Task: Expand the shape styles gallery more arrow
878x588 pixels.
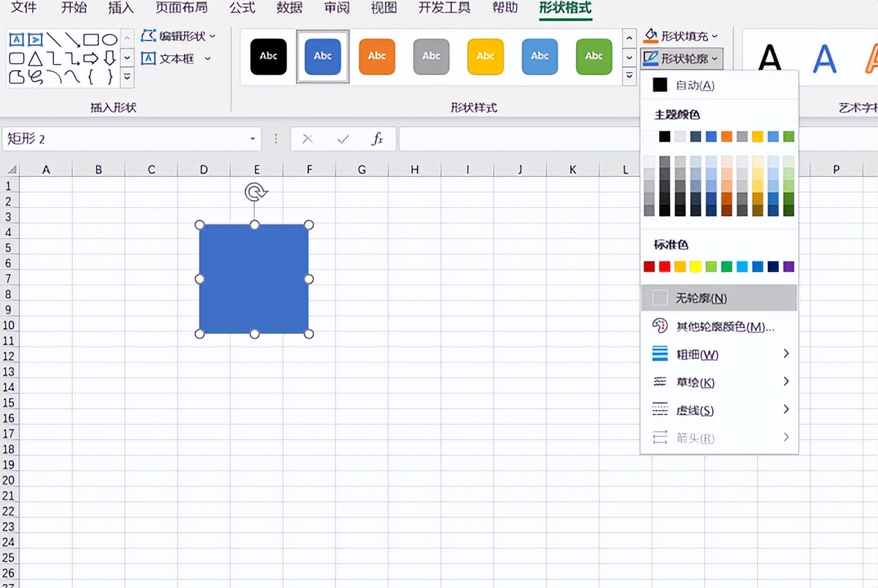Action: tap(629, 76)
